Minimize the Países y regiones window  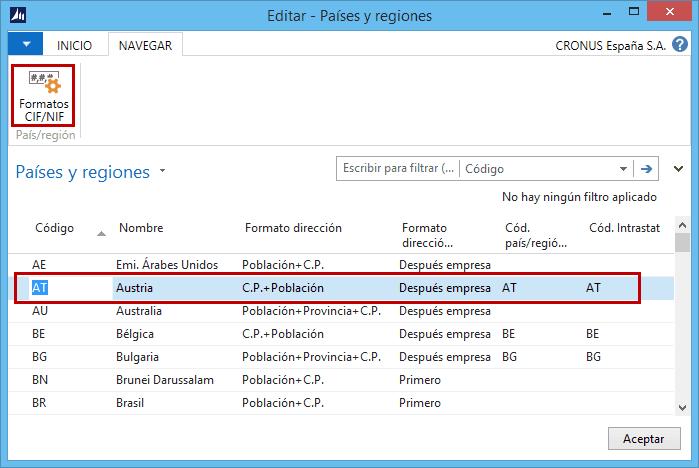pyautogui.click(x=607, y=13)
